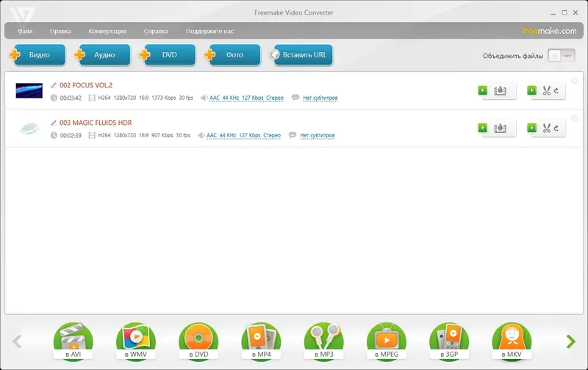Show previous output formats with left arrow
The image size is (588, 370).
pyautogui.click(x=17, y=341)
